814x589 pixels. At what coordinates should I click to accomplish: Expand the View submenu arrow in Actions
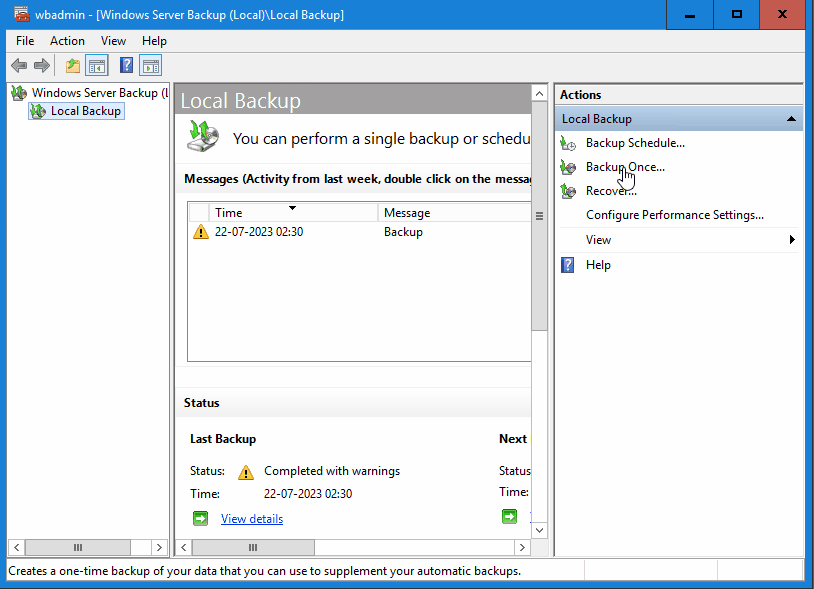792,240
